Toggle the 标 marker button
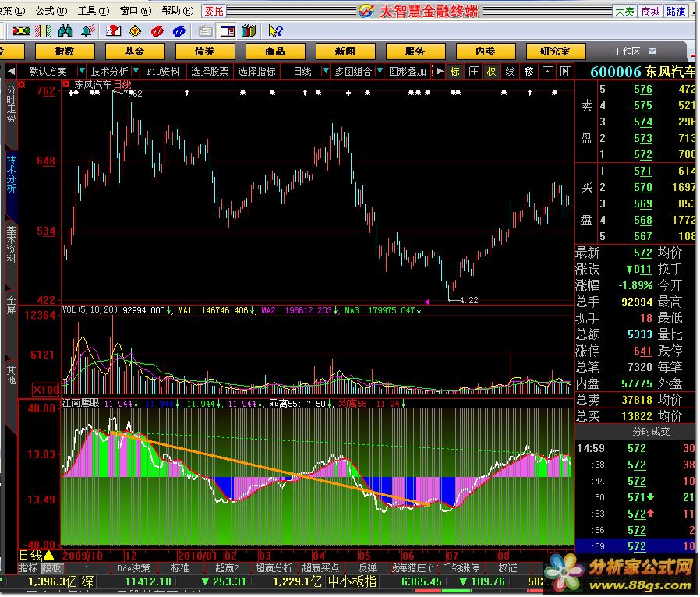Image resolution: width=700 pixels, height=597 pixels. tap(455, 72)
